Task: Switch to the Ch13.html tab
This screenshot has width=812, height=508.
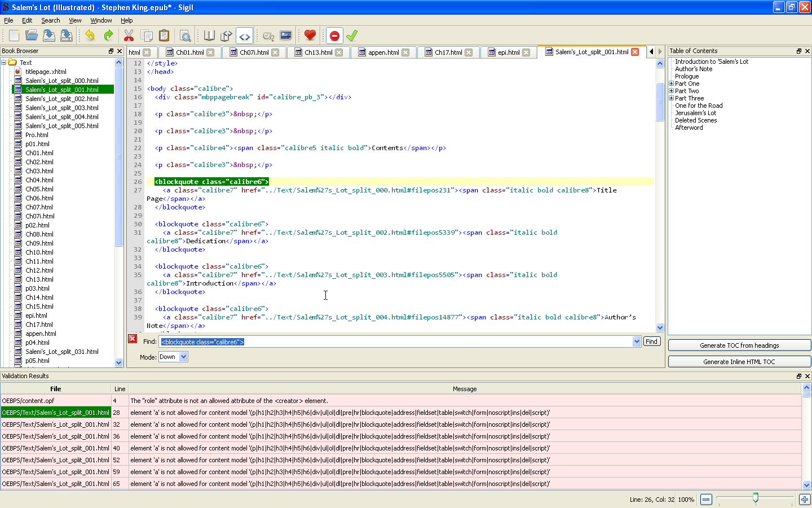Action: (318, 52)
